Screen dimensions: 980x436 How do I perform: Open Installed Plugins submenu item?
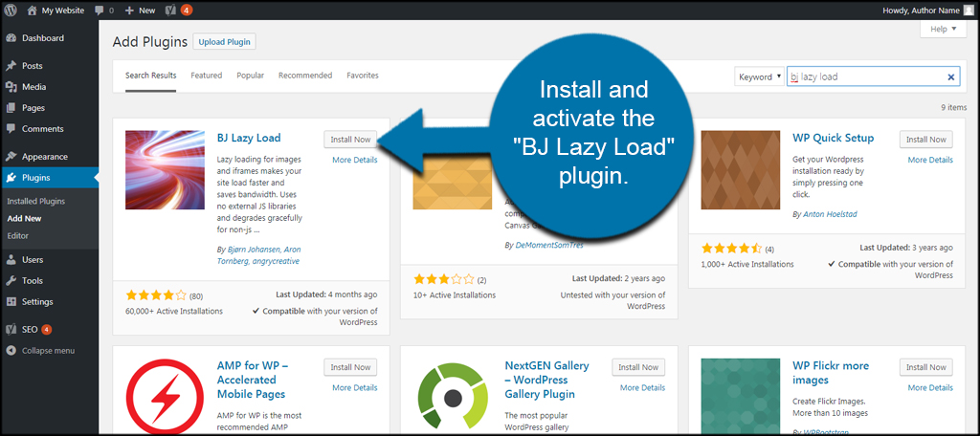35,202
